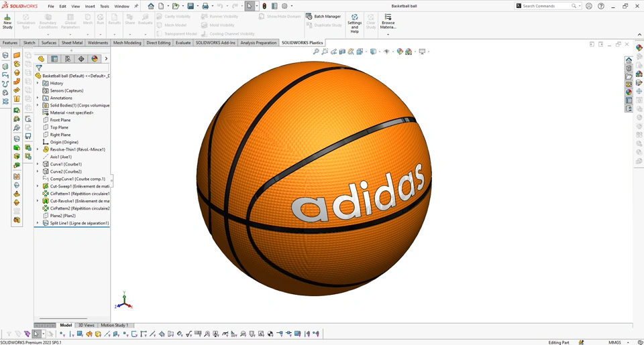644x345 pixels.
Task: Pin the menu bar with pushpin
Action: point(136,6)
